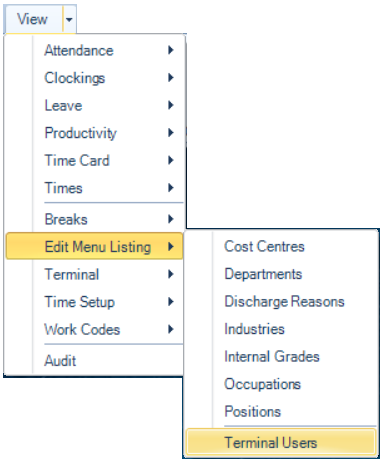
Task: Open Internal Grades listing
Action: tap(281, 357)
